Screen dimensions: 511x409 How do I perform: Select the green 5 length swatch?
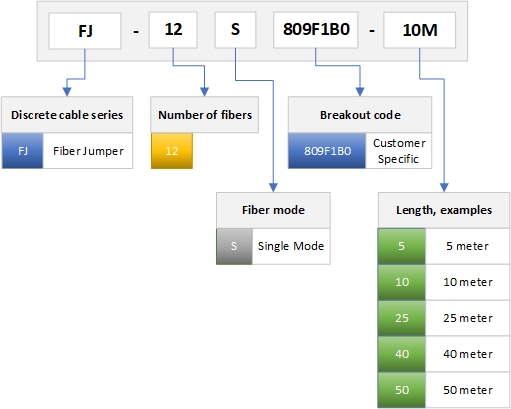coord(402,246)
